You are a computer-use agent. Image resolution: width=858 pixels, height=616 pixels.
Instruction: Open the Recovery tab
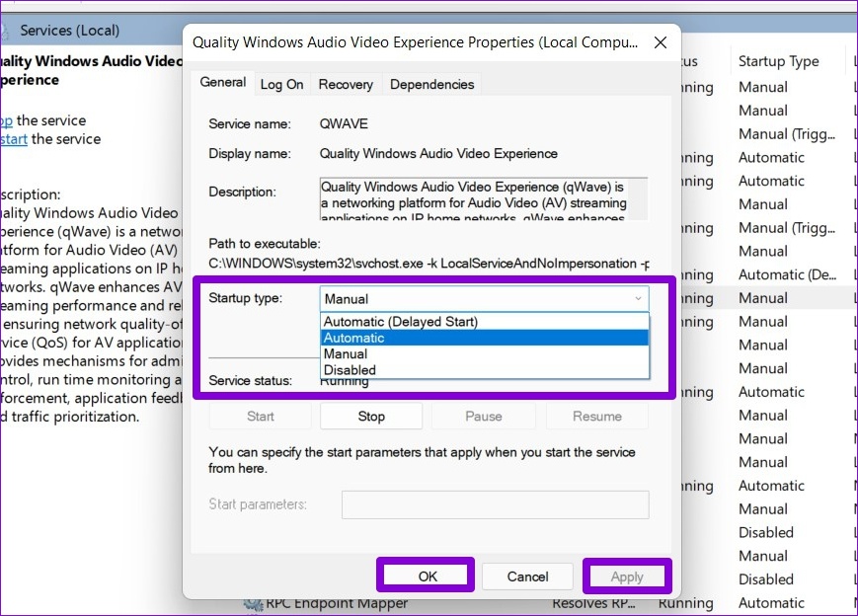(346, 84)
